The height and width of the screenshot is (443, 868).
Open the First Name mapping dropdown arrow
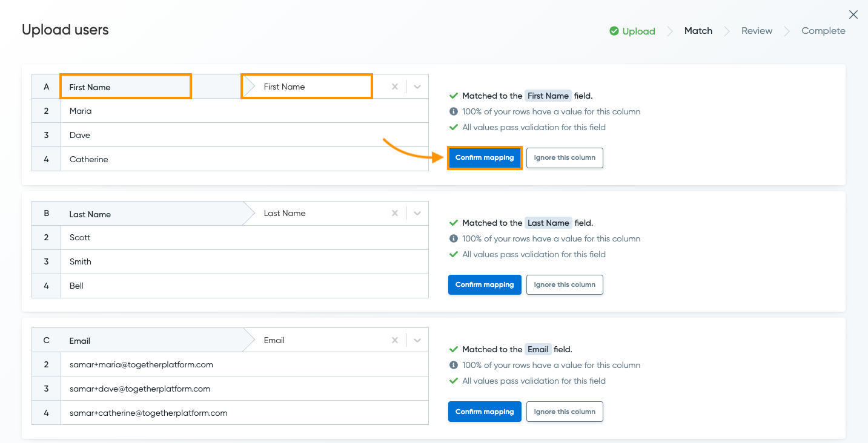tap(417, 87)
